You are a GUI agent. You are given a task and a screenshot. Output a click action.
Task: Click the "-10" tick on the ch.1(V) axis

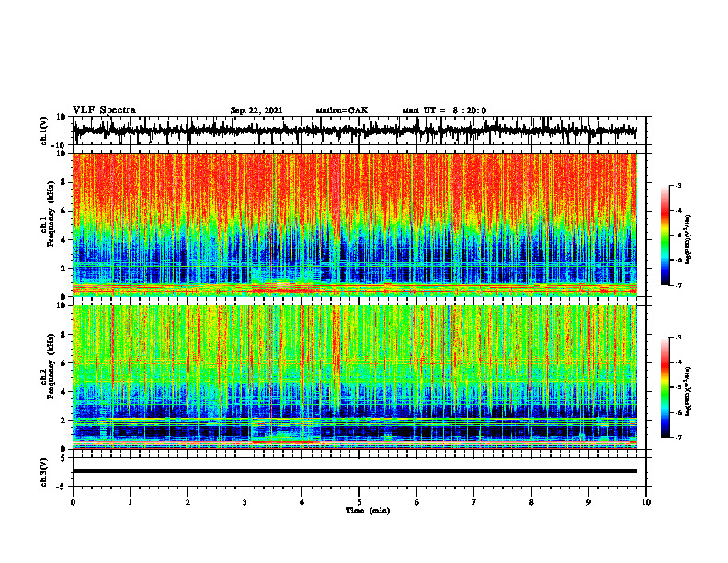pos(60,145)
